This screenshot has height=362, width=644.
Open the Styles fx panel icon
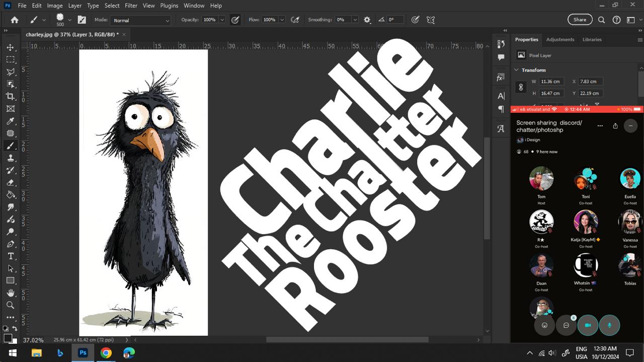point(501,78)
